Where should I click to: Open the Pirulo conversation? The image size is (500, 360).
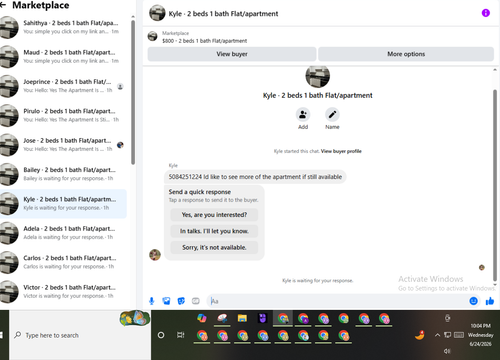point(63,115)
